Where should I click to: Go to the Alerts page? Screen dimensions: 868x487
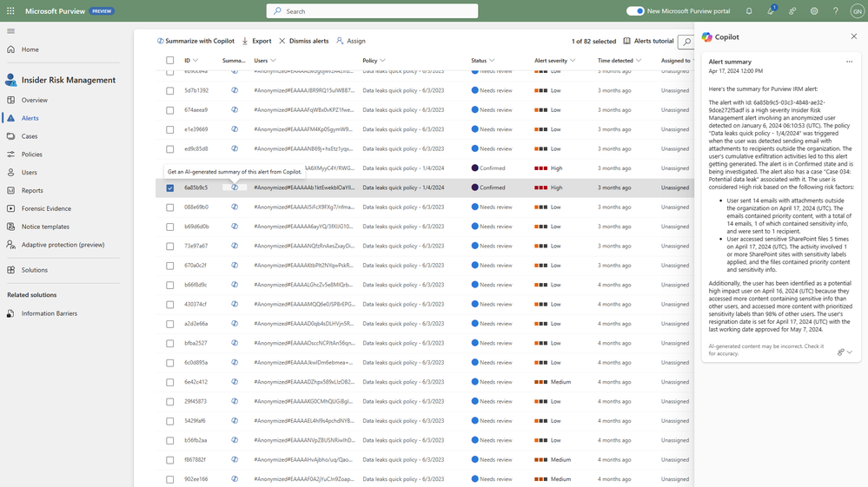[x=30, y=118]
